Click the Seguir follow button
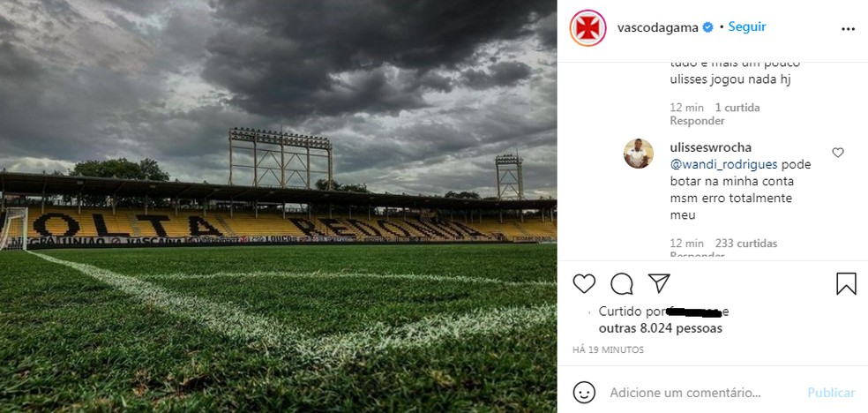The image size is (868, 413). click(747, 27)
